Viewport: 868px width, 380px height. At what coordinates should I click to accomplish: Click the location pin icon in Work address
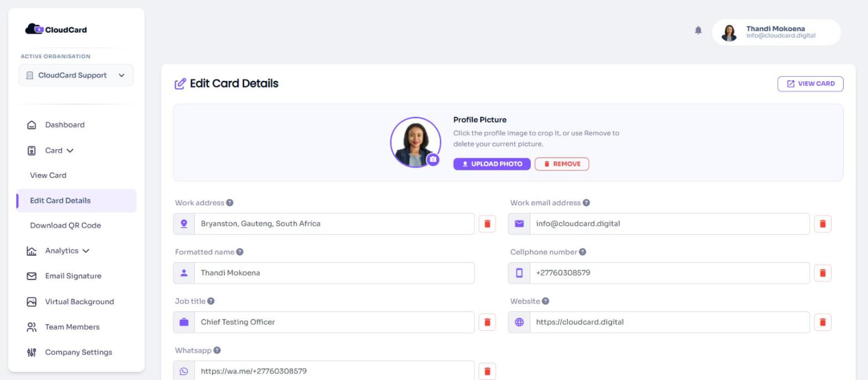[x=184, y=224]
